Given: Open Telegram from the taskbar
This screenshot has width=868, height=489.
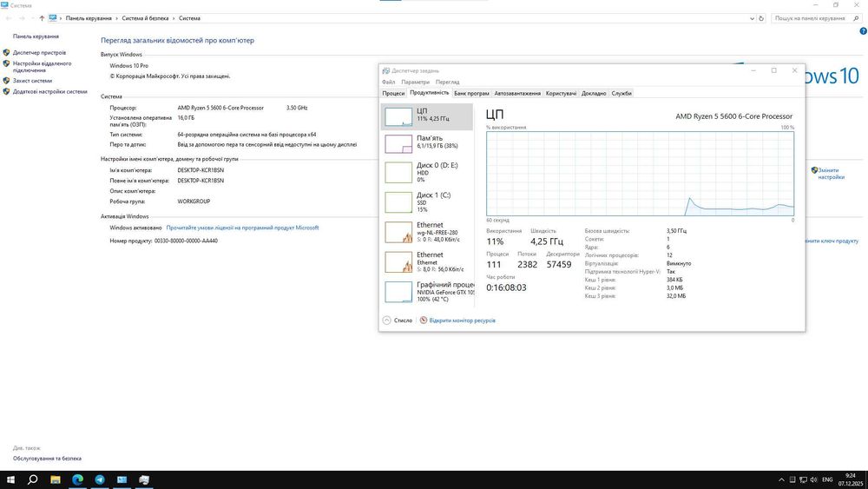Looking at the screenshot, I should tap(100, 479).
